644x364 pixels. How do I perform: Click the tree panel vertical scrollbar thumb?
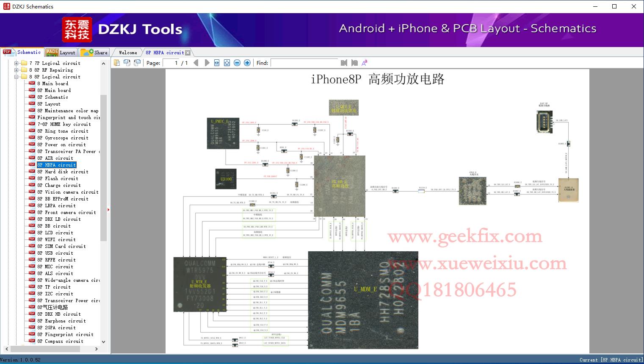point(103,168)
